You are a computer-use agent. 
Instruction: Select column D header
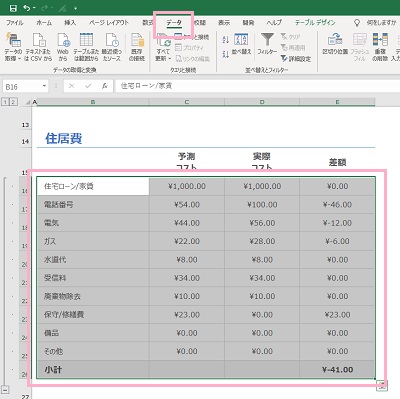click(x=262, y=102)
